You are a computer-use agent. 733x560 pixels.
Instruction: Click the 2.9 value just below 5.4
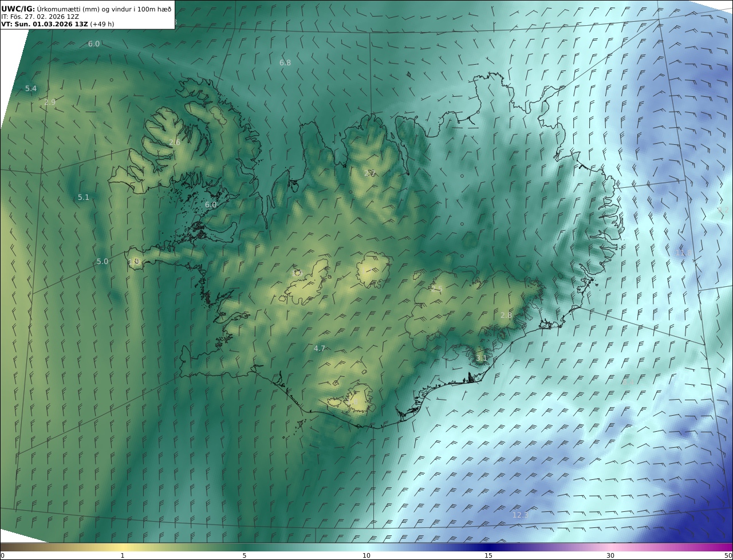[50, 102]
